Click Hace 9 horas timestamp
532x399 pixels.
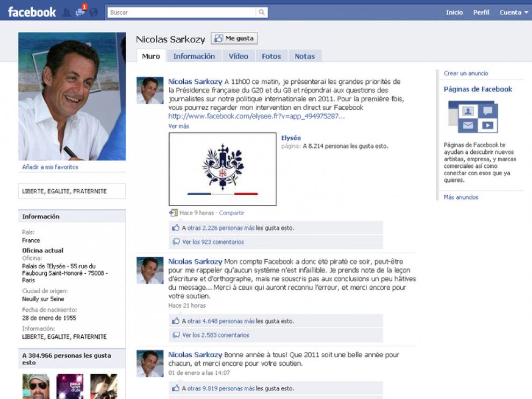pyautogui.click(x=197, y=213)
